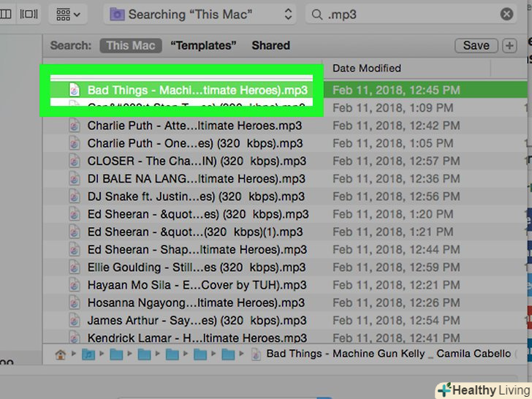Select Charlie Puth - One...es) (320 kbps).mp3
This screenshot has height=399, width=532.
195,143
